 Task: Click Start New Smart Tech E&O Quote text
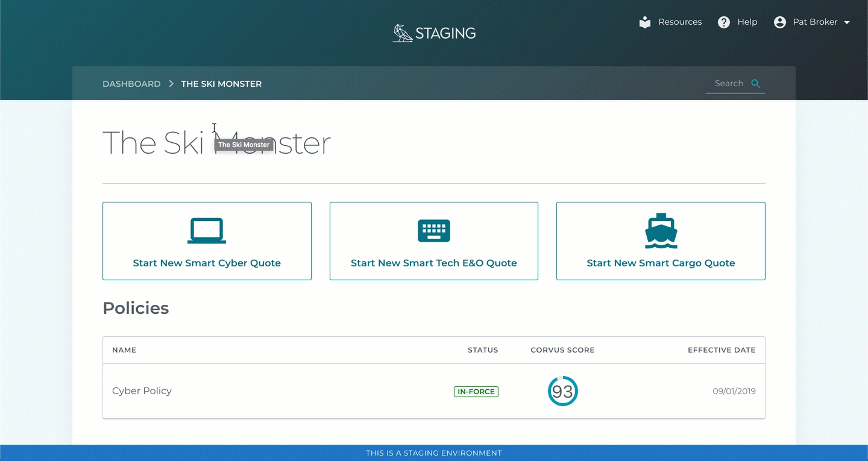tap(434, 263)
